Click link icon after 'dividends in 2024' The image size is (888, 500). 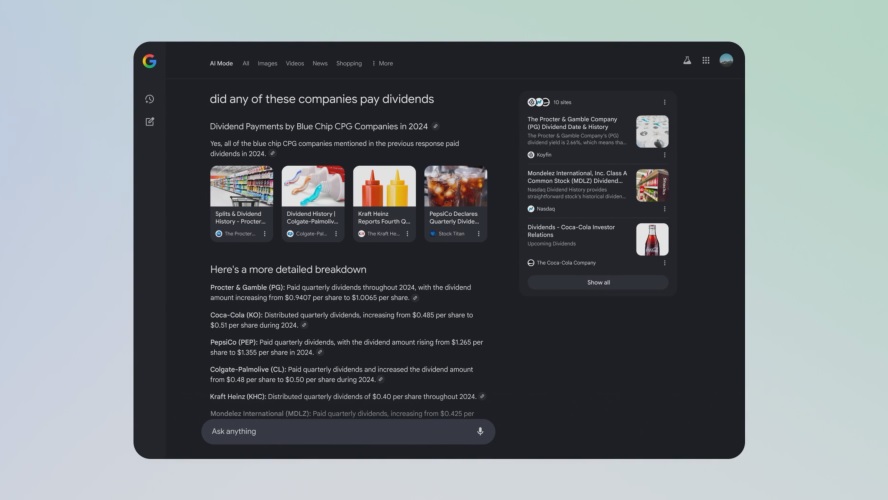click(x=272, y=153)
